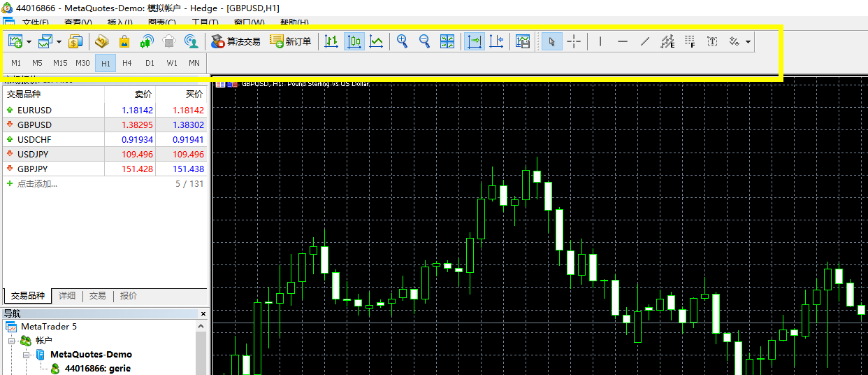
Task: Select the text label tool
Action: click(x=711, y=42)
